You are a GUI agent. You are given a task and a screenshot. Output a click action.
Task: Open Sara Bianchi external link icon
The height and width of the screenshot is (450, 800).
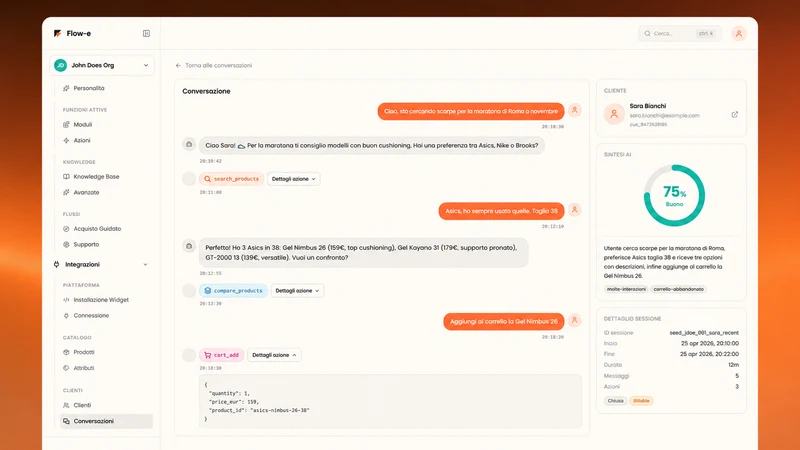pyautogui.click(x=735, y=114)
